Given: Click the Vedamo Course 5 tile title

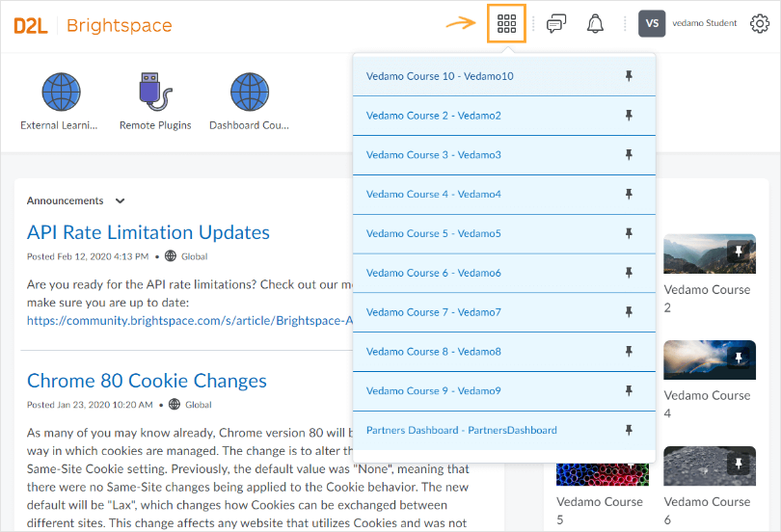Looking at the screenshot, I should 600,511.
